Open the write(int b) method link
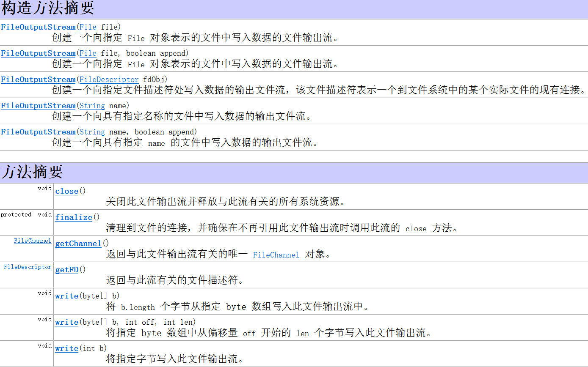588x367 pixels. 67,348
